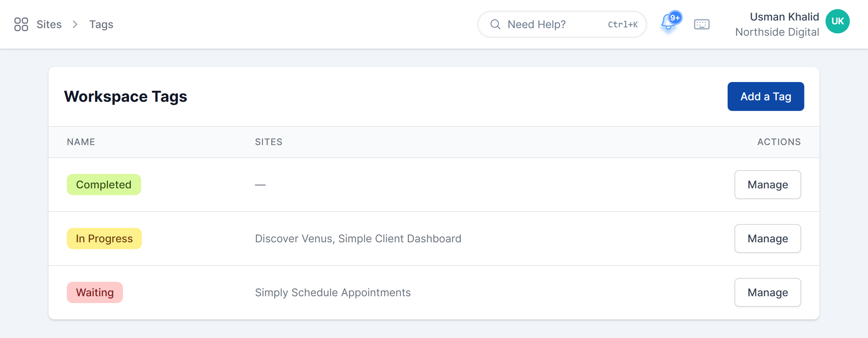868x338 pixels.
Task: Click the NAME column header
Action: 81,142
